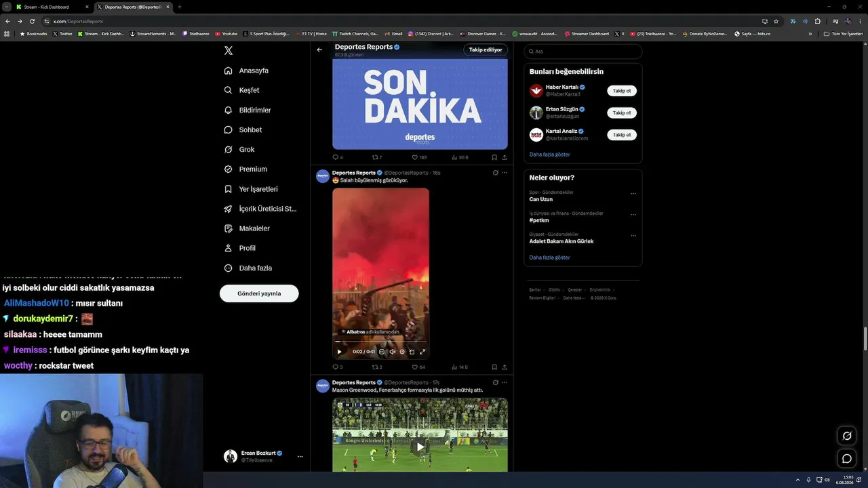
Task: Open the floating Grok button
Action: [847, 436]
